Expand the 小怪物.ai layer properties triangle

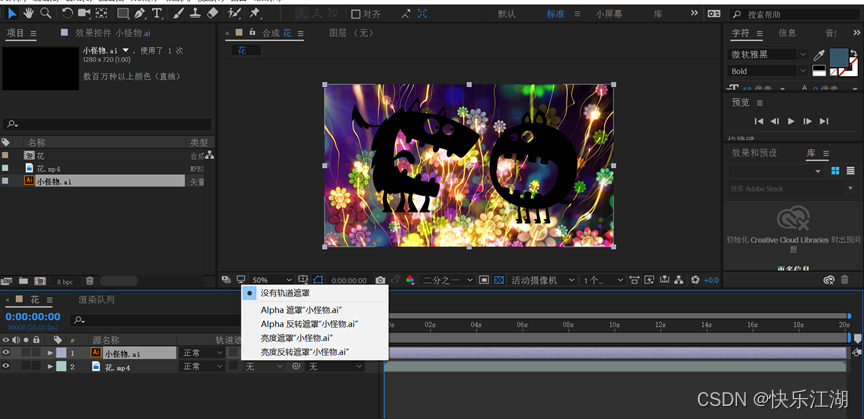(51, 353)
